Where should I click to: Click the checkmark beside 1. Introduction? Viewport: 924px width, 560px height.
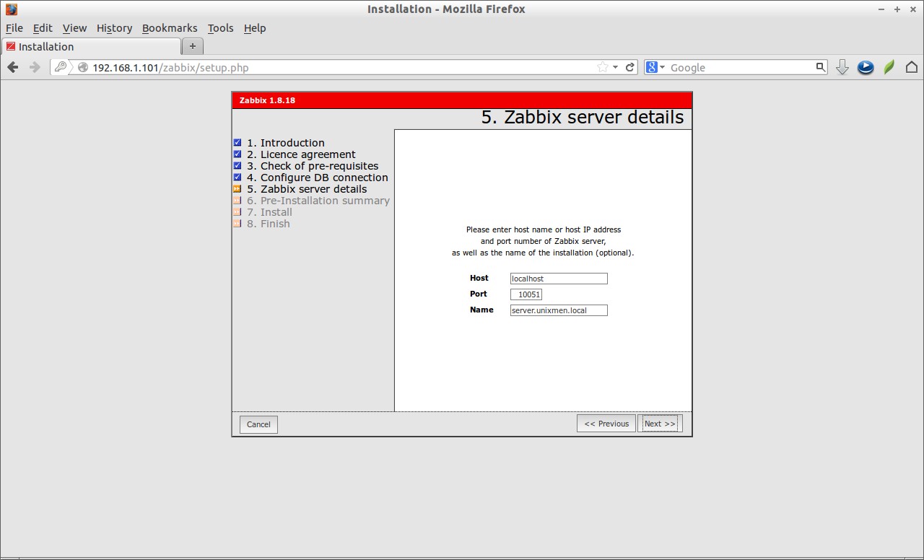pyautogui.click(x=237, y=143)
